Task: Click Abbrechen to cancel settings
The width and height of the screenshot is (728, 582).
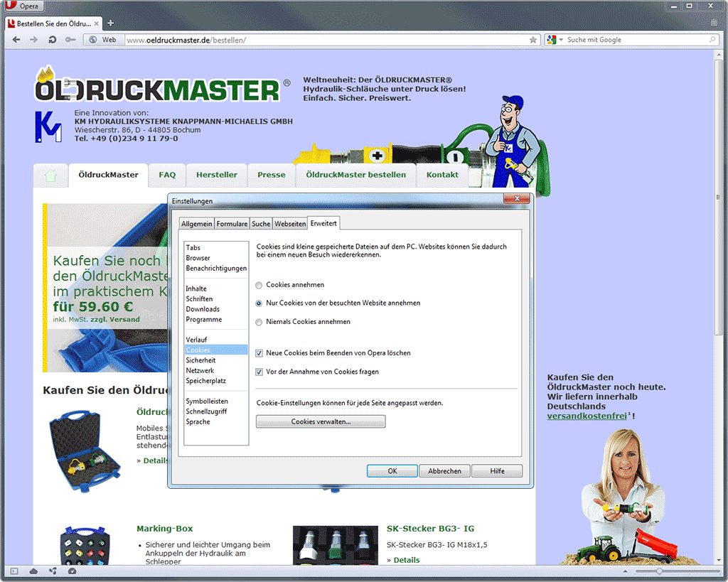Action: tap(445, 471)
